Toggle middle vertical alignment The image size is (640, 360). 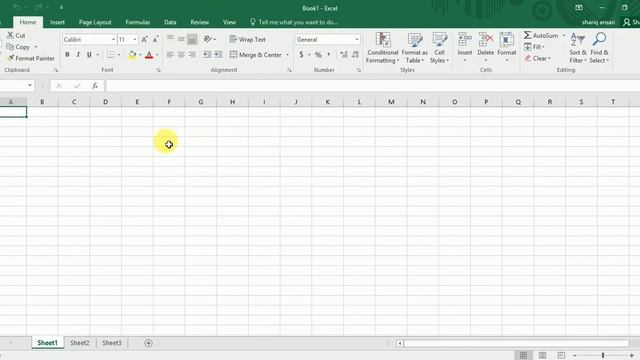(x=181, y=39)
